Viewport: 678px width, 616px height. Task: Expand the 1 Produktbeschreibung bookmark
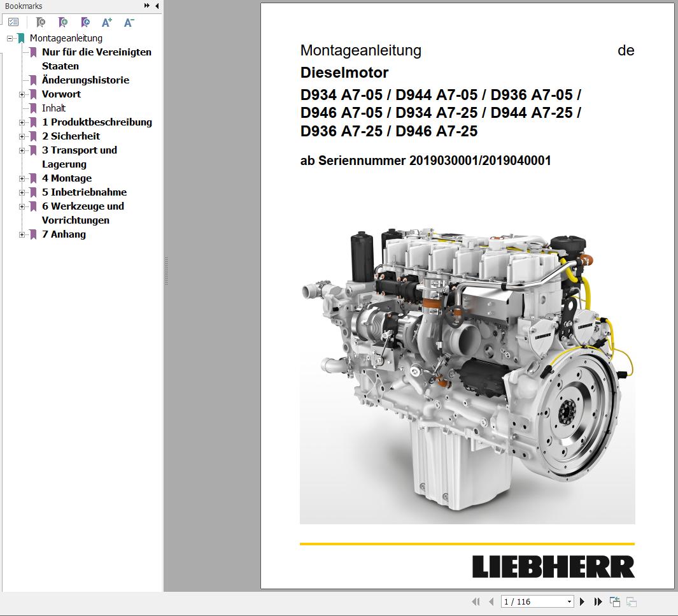(22, 122)
